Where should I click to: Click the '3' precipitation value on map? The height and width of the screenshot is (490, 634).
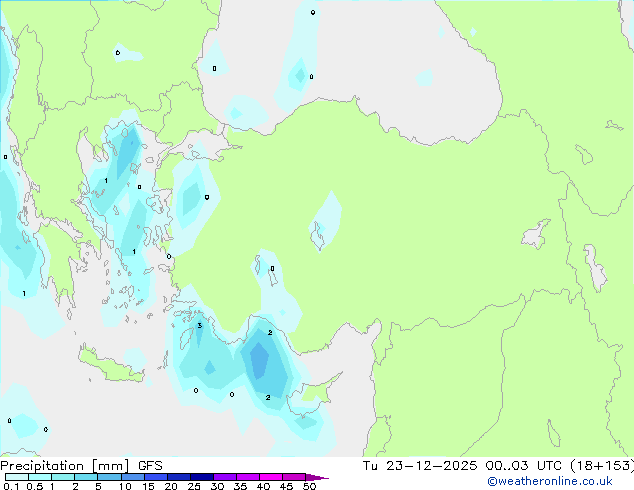(x=199, y=326)
